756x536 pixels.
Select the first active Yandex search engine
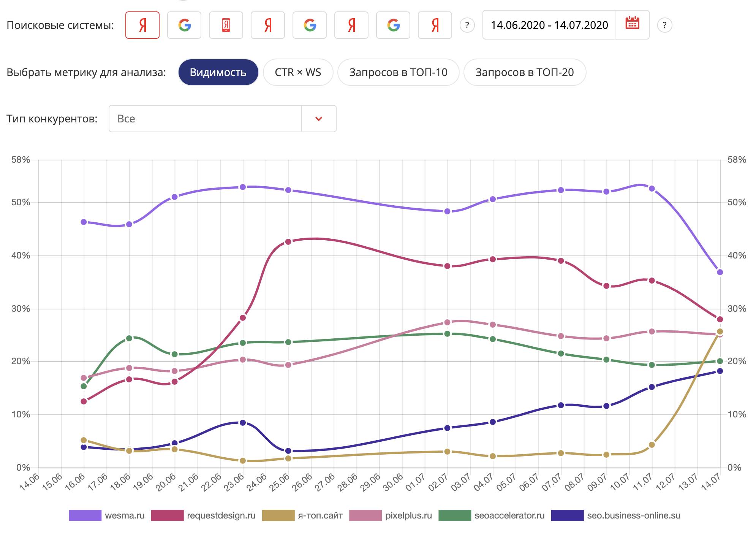tap(142, 25)
